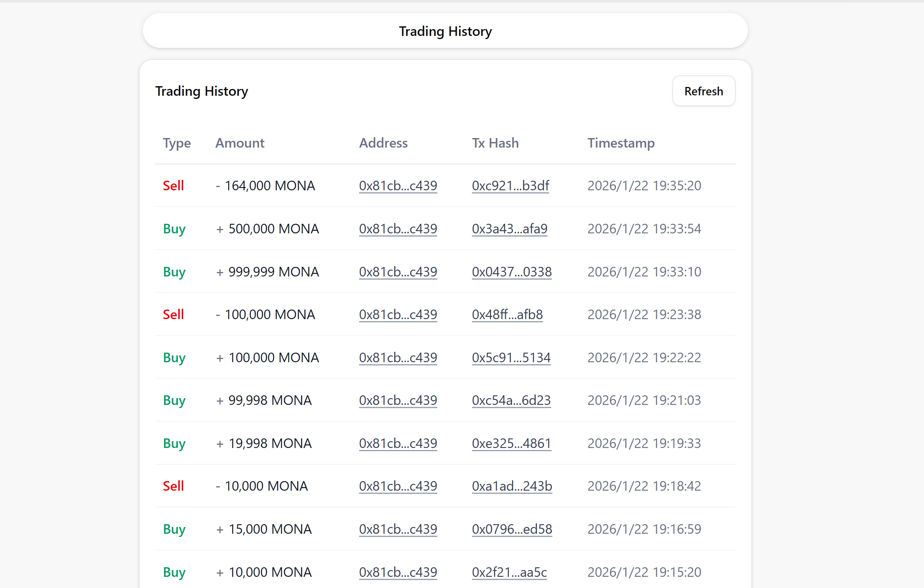Open tx hash 0x48ff...afb8 link

(507, 314)
